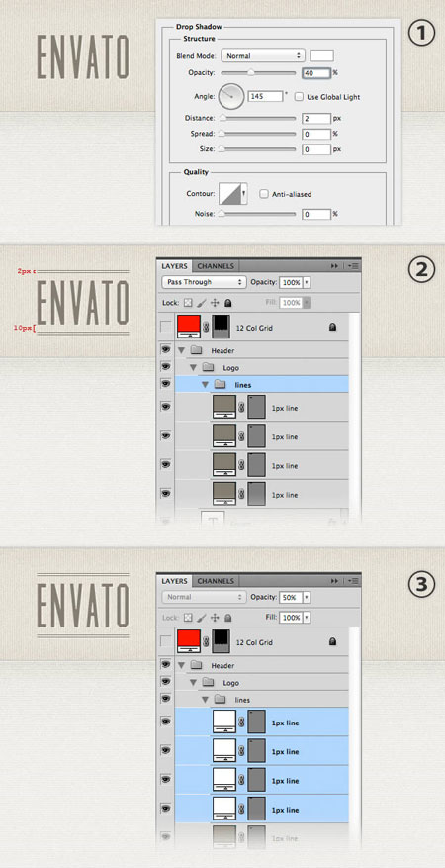Show 12 Col Grid layer in Pass Through panel
The width and height of the screenshot is (445, 868).
pos(166,328)
